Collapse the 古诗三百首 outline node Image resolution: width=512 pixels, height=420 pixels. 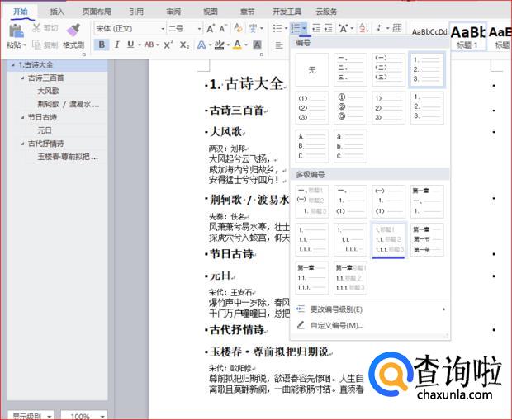point(23,78)
